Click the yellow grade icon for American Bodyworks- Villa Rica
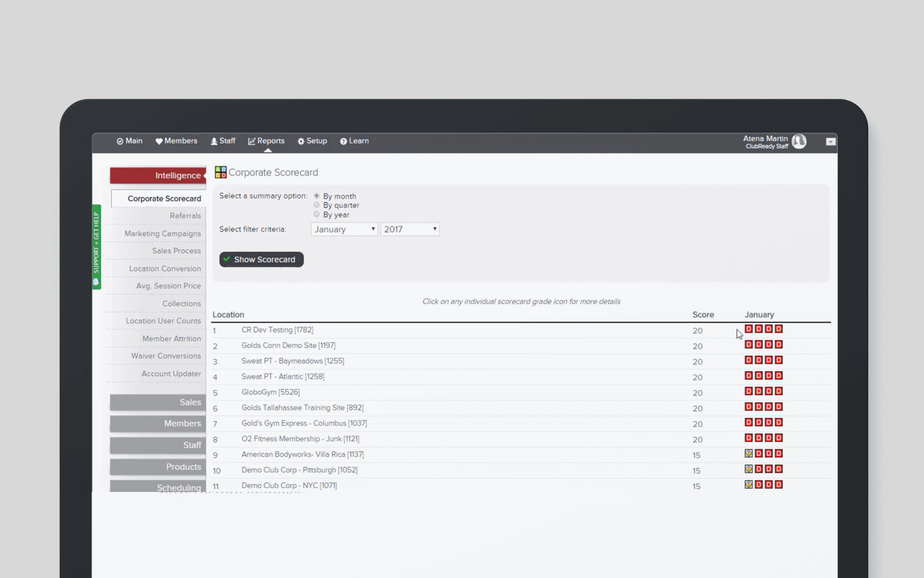 click(749, 453)
